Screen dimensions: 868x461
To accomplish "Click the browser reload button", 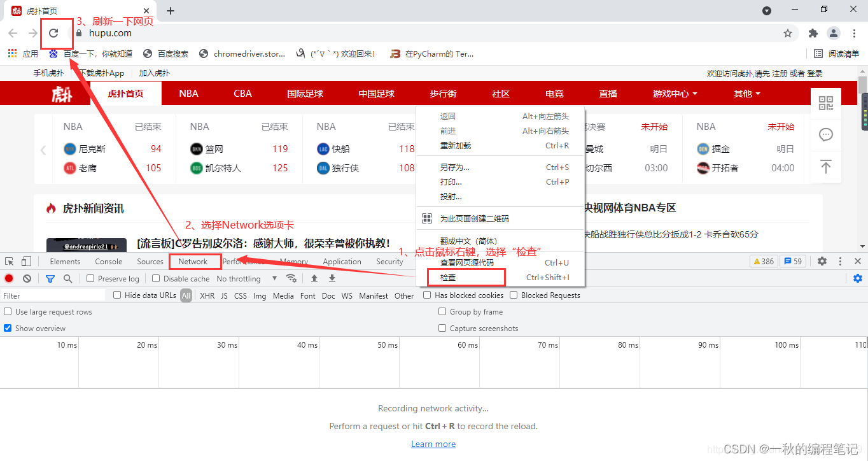I will point(54,33).
